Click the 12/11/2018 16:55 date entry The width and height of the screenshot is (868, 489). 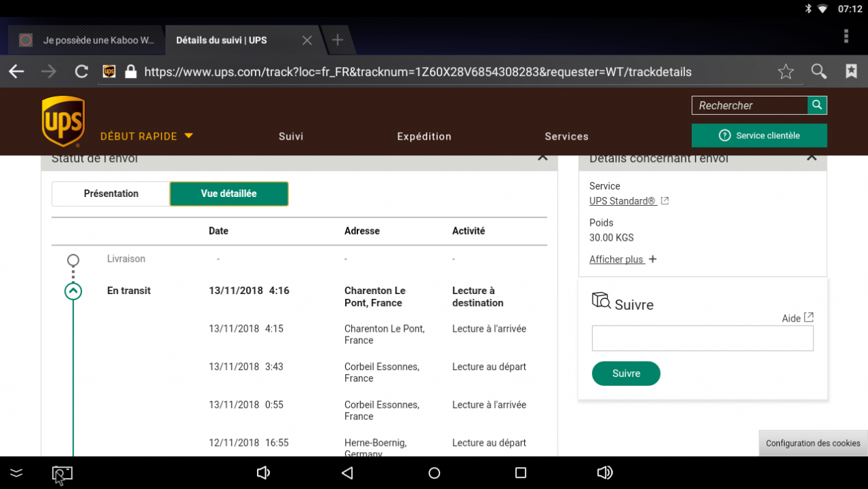(249, 443)
